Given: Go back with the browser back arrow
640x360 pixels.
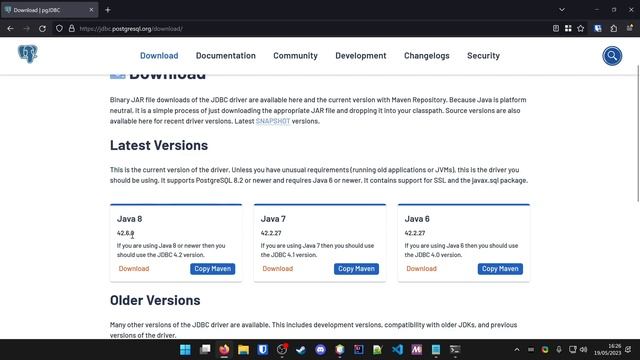Looking at the screenshot, I should click(x=11, y=29).
